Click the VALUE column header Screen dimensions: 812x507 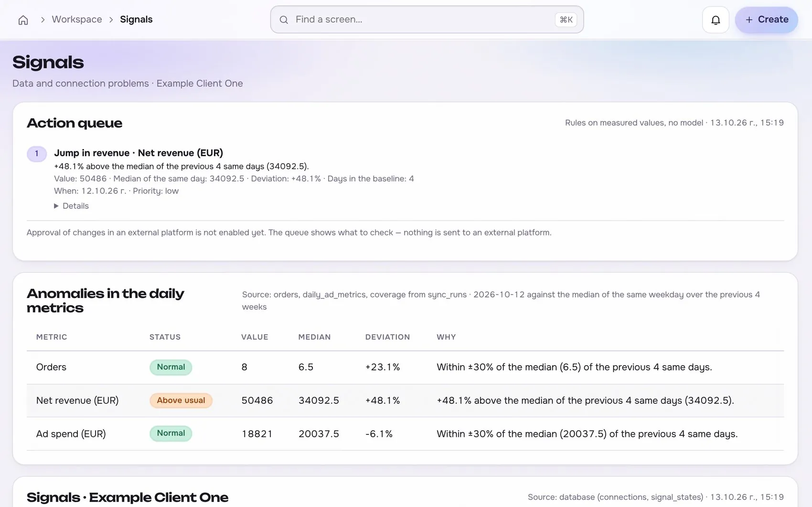click(x=255, y=337)
